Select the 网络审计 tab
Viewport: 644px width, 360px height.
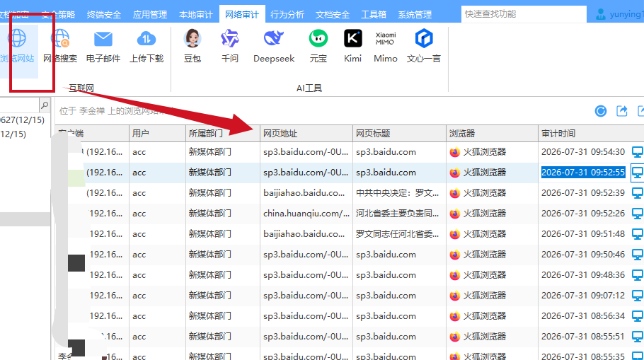(x=242, y=15)
